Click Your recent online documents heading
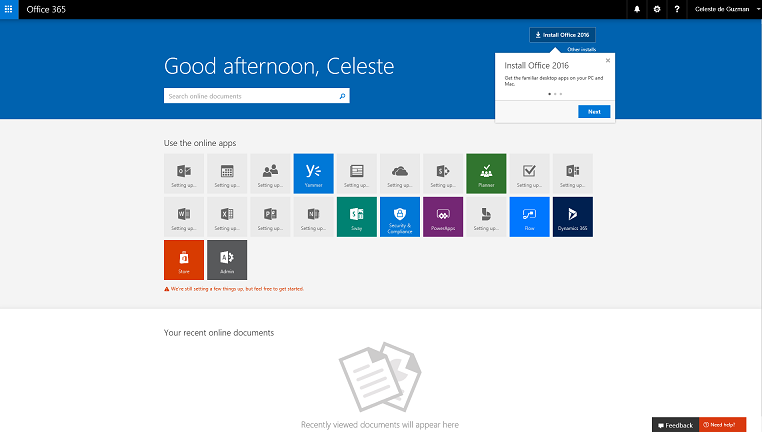 219,333
